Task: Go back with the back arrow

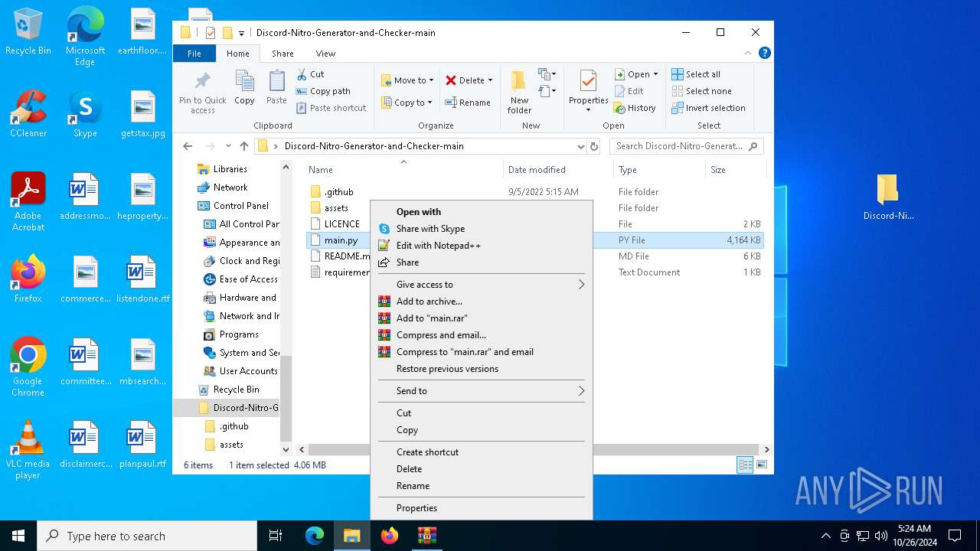Action: 188,146
